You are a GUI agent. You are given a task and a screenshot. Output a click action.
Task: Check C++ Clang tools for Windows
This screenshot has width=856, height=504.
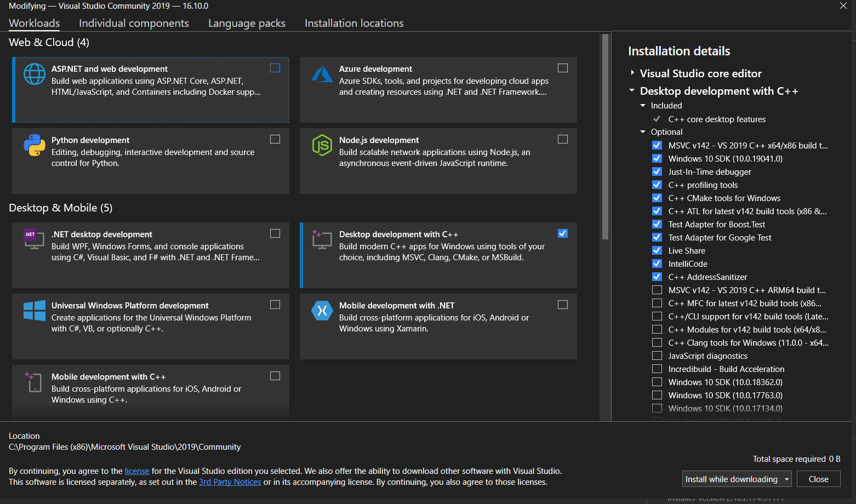657,342
